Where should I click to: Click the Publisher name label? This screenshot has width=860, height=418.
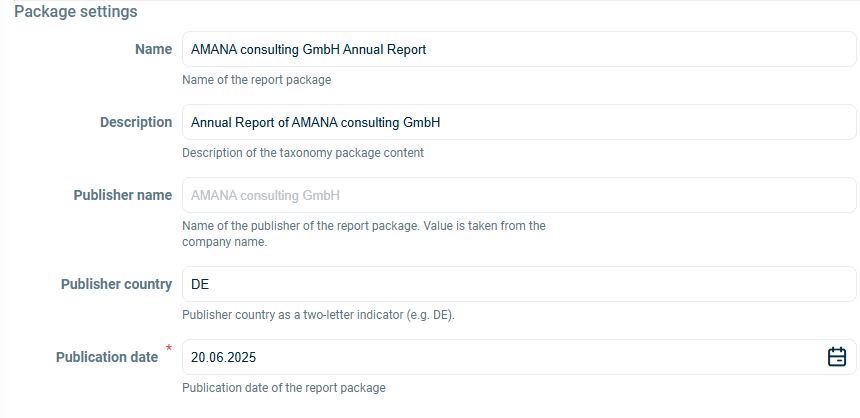coord(123,195)
